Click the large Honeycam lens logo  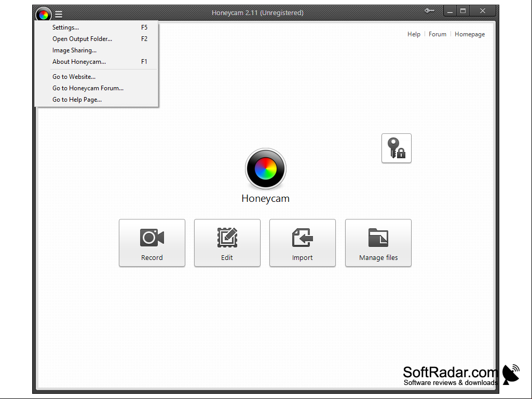tap(266, 169)
